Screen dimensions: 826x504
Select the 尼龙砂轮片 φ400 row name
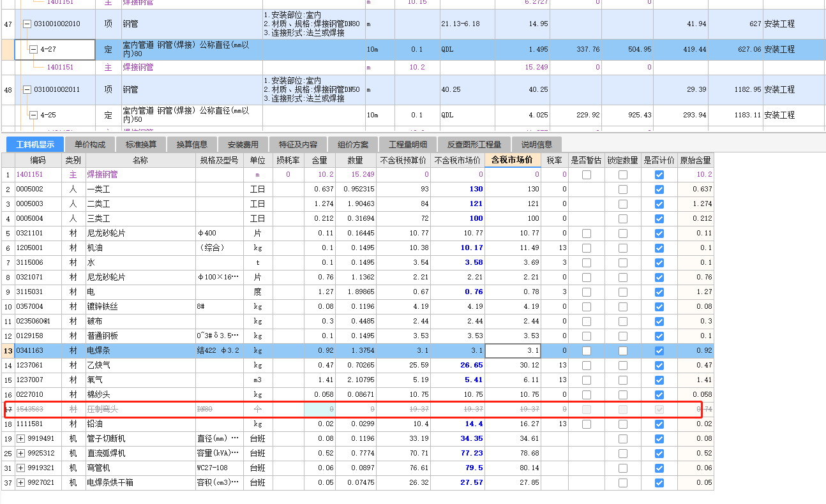click(x=106, y=233)
